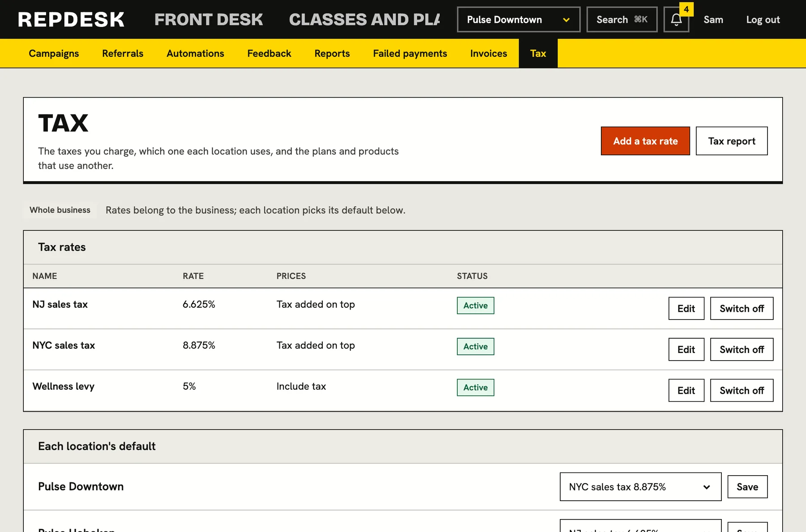Open the notifications bell icon
The height and width of the screenshot is (532, 806).
pyautogui.click(x=676, y=20)
